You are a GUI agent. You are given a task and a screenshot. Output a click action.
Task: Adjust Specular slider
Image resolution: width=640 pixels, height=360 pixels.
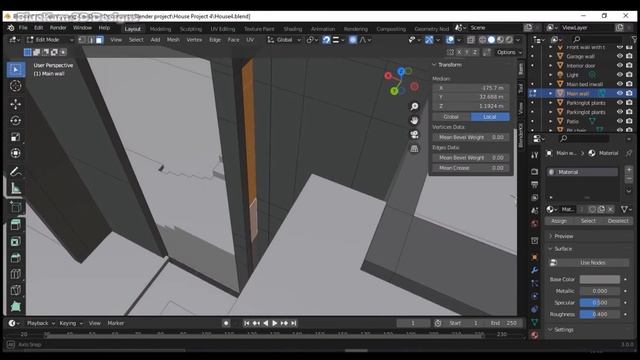coord(600,303)
